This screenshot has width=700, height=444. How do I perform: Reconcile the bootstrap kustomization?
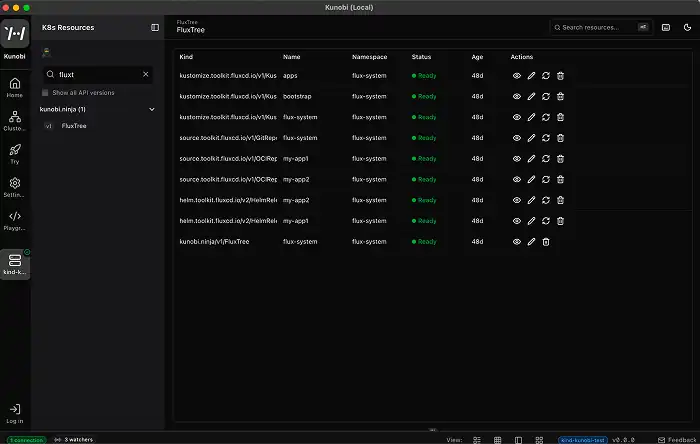click(x=546, y=96)
